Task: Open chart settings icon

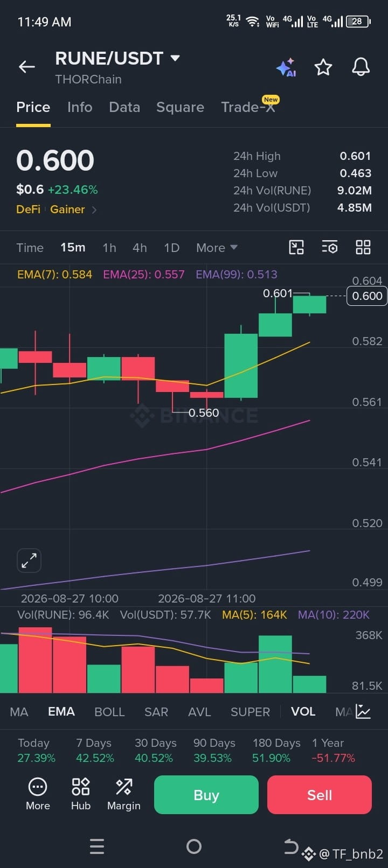Action: coord(330,247)
